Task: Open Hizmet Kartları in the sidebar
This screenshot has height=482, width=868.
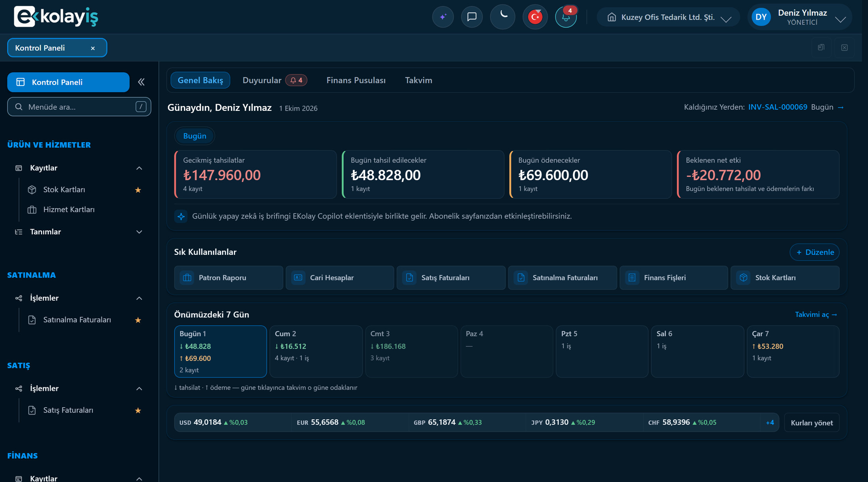Action: tap(69, 209)
